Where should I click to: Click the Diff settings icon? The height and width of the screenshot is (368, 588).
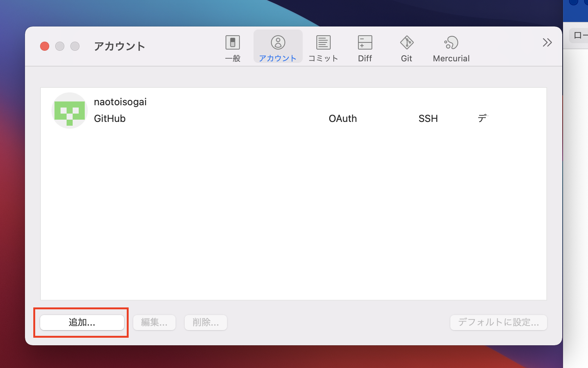(x=364, y=46)
